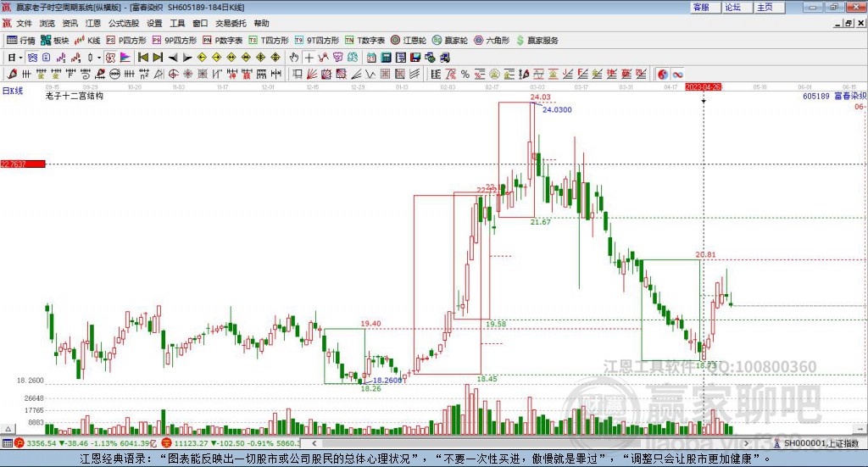This screenshot has height=467, width=868.
Task: Open the 赢家轮 wheel tool
Action: [x=450, y=41]
